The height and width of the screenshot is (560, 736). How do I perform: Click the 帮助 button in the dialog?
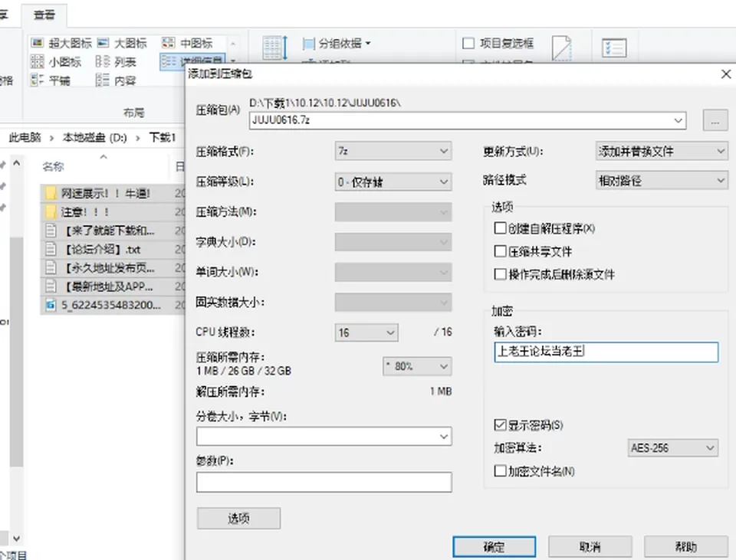tap(686, 547)
